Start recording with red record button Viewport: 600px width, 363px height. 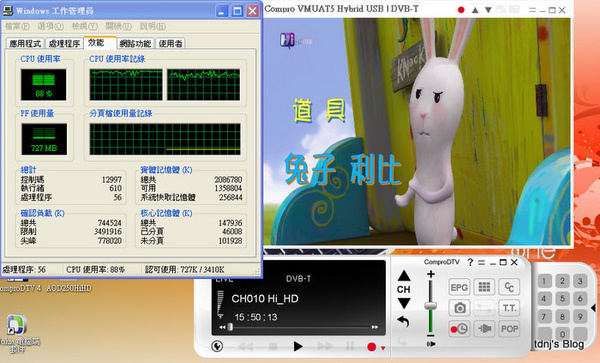tap(371, 347)
